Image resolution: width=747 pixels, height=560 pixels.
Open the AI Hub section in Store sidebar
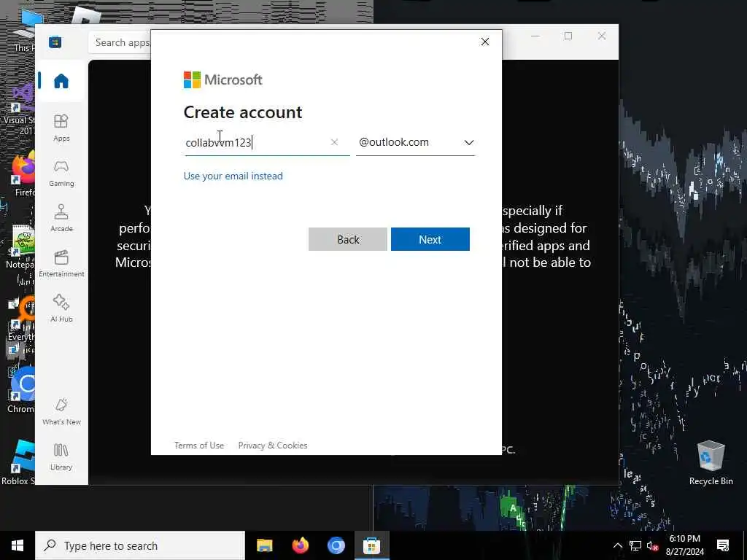(61, 309)
